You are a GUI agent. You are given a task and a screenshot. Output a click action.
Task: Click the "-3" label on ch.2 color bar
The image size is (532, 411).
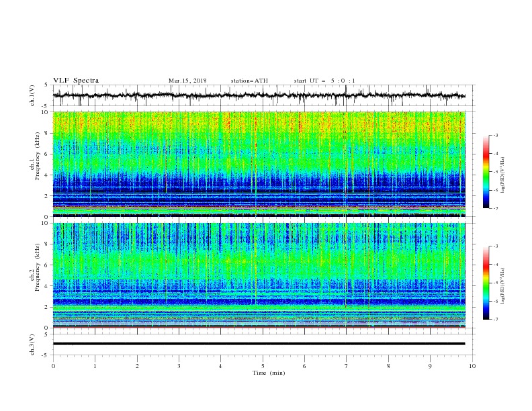(x=496, y=246)
